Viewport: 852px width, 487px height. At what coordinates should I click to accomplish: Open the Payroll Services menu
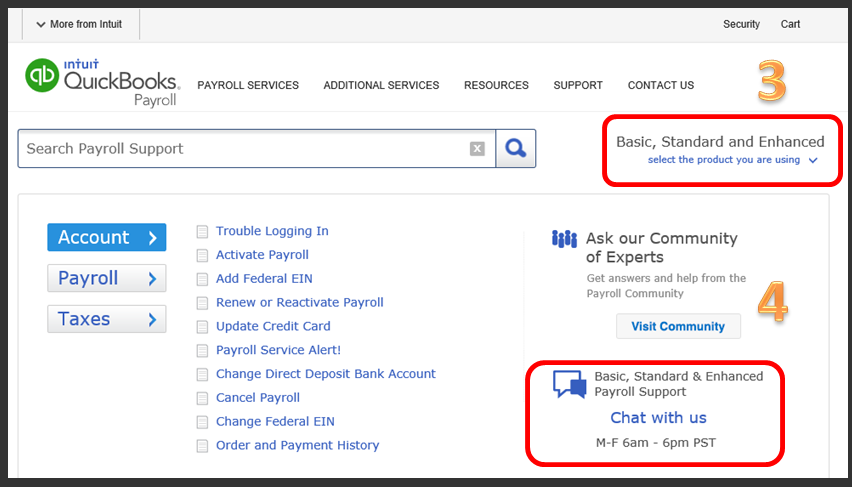(x=248, y=85)
